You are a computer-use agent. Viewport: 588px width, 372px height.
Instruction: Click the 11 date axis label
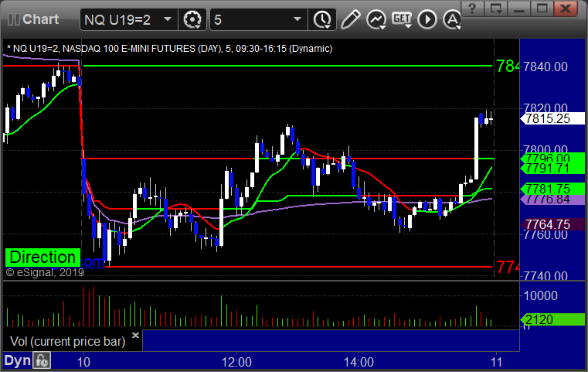(497, 362)
